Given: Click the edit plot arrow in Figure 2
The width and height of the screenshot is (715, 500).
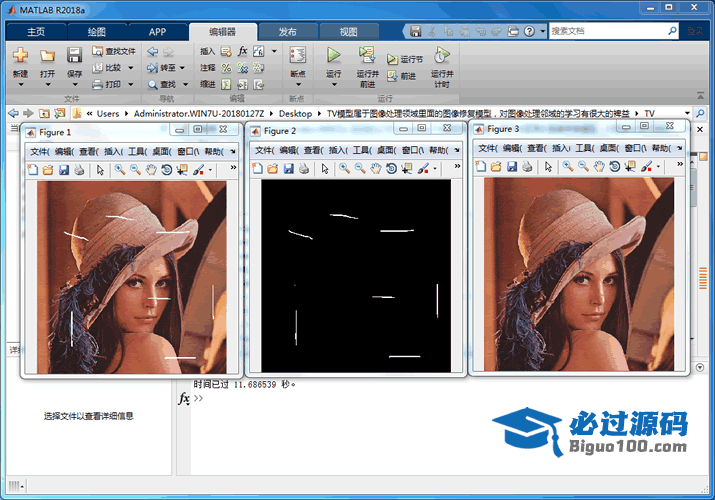Looking at the screenshot, I should coord(325,169).
